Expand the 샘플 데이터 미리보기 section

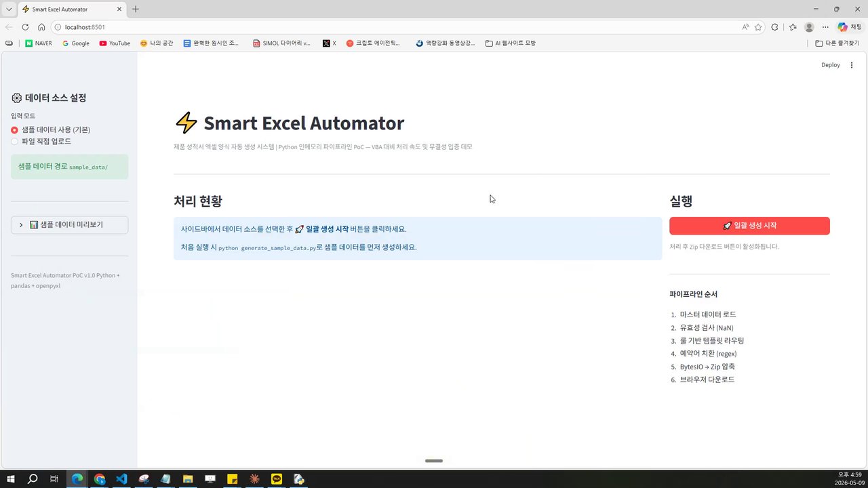click(69, 224)
